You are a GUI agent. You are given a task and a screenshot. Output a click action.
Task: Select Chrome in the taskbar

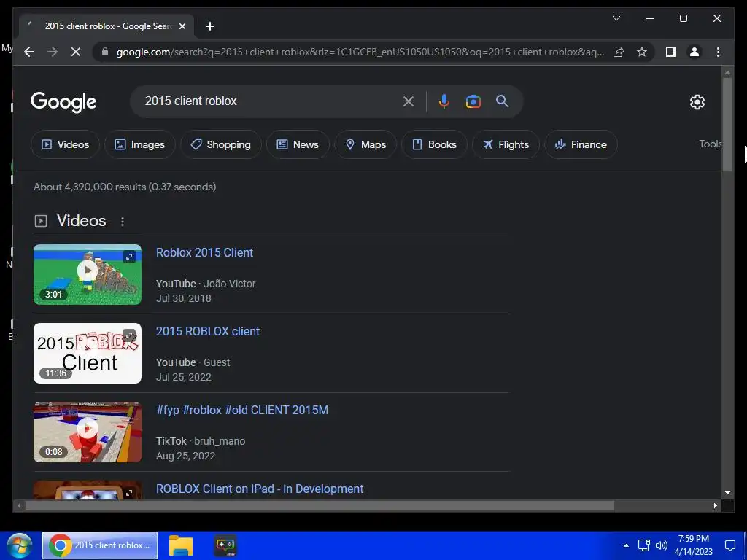coord(100,545)
